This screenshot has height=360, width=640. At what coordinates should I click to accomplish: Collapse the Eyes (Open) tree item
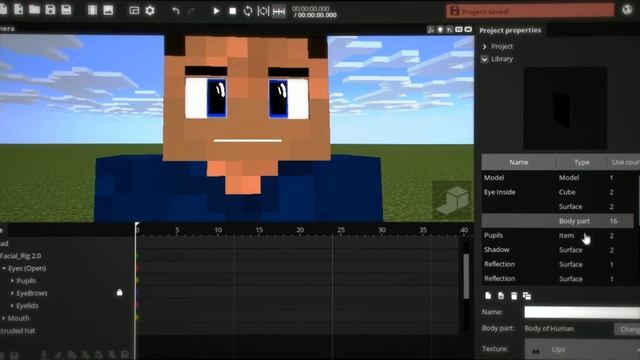coord(4,269)
